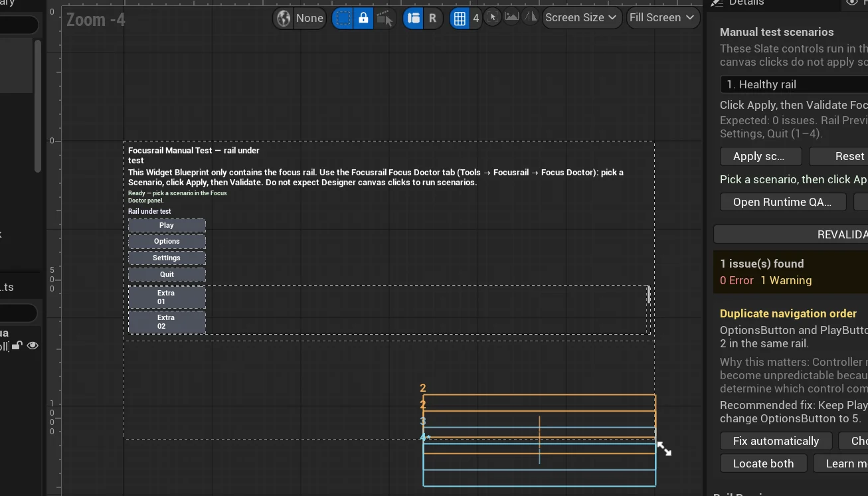868x496 pixels.
Task: Click the '1 issue(s) found' text
Action: (x=762, y=264)
